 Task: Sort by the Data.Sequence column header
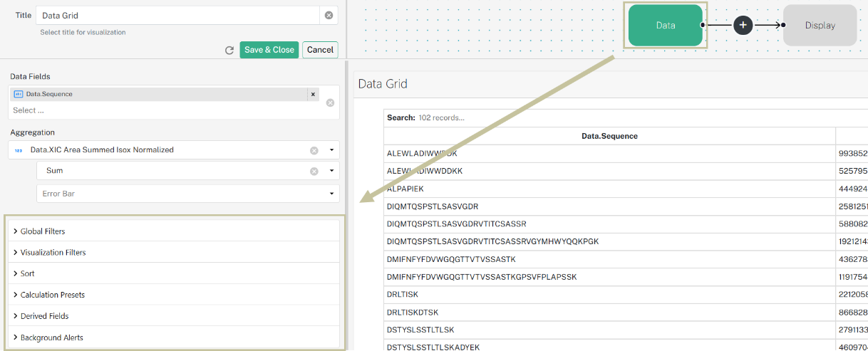(x=609, y=136)
